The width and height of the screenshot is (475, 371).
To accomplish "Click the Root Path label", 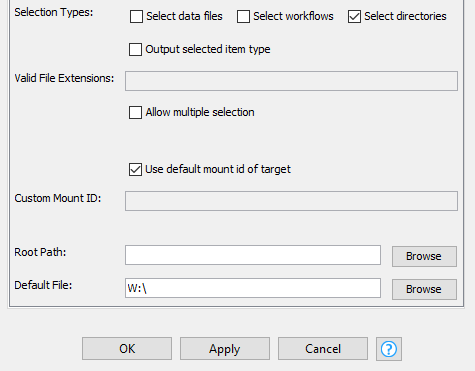I will click(x=40, y=252).
